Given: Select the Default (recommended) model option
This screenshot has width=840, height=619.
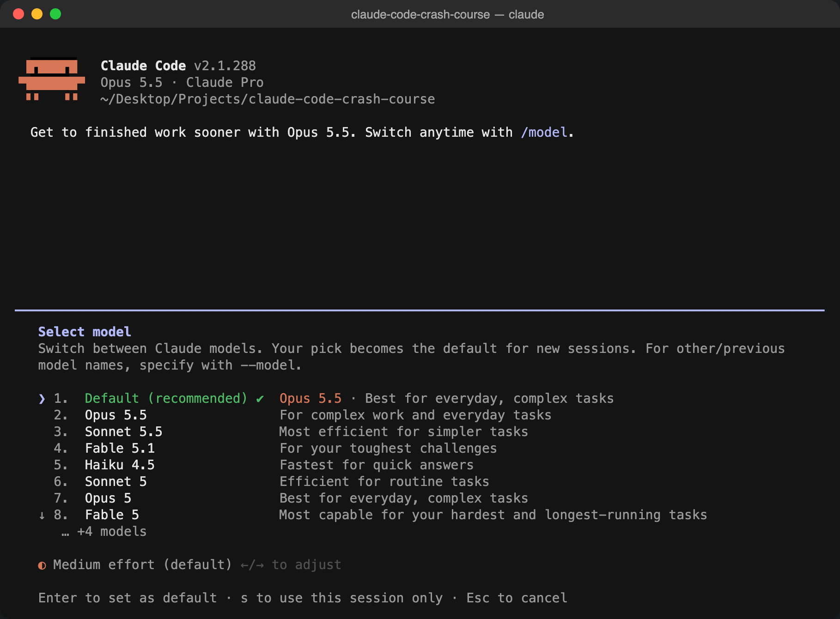Looking at the screenshot, I should (166, 398).
